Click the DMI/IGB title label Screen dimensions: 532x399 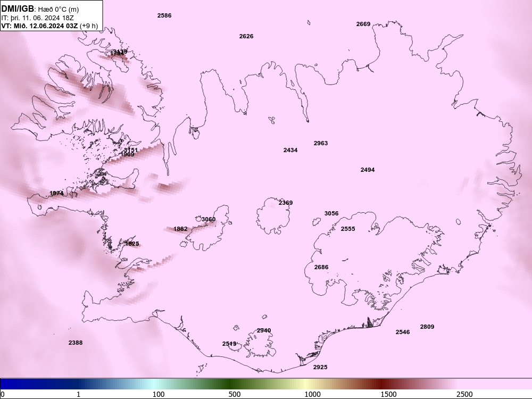click(18, 9)
